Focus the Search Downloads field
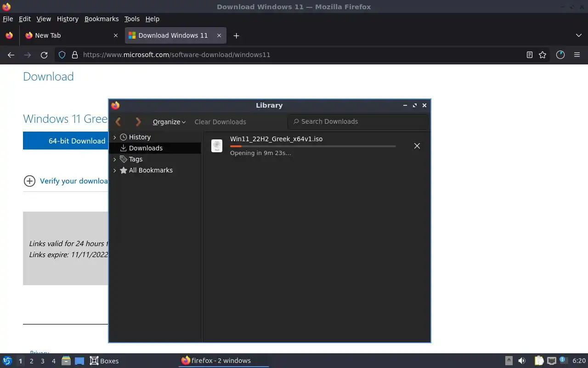This screenshot has height=368, width=588. 358,121
